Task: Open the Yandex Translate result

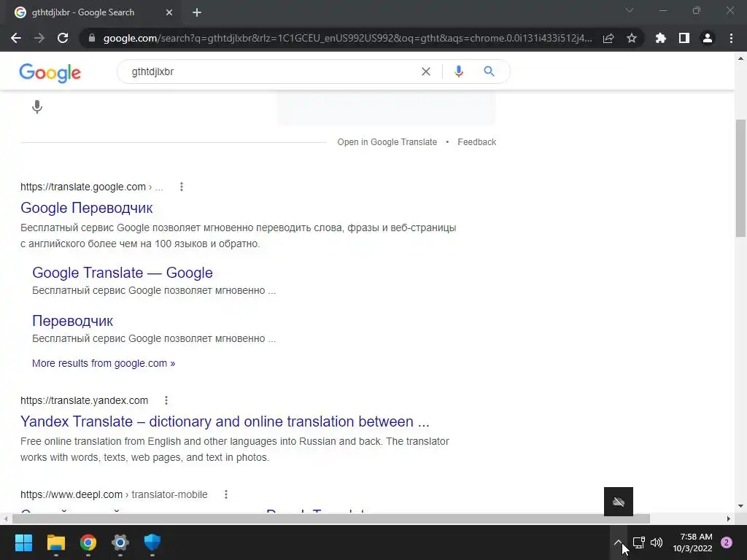Action: click(225, 421)
